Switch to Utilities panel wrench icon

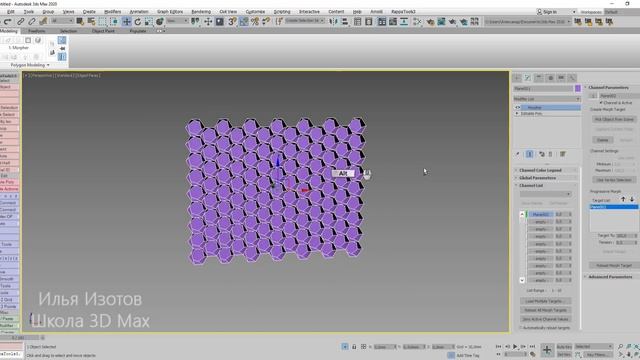tap(572, 78)
